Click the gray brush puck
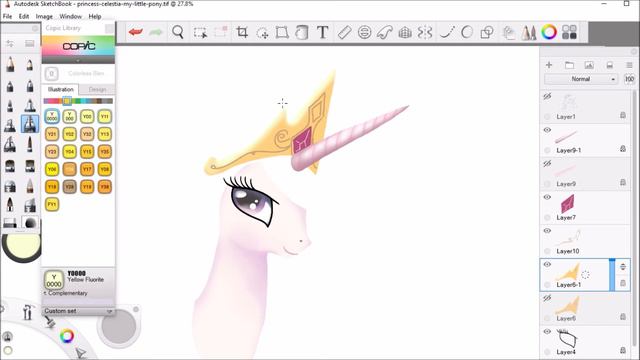The image size is (640, 360). coord(119,327)
